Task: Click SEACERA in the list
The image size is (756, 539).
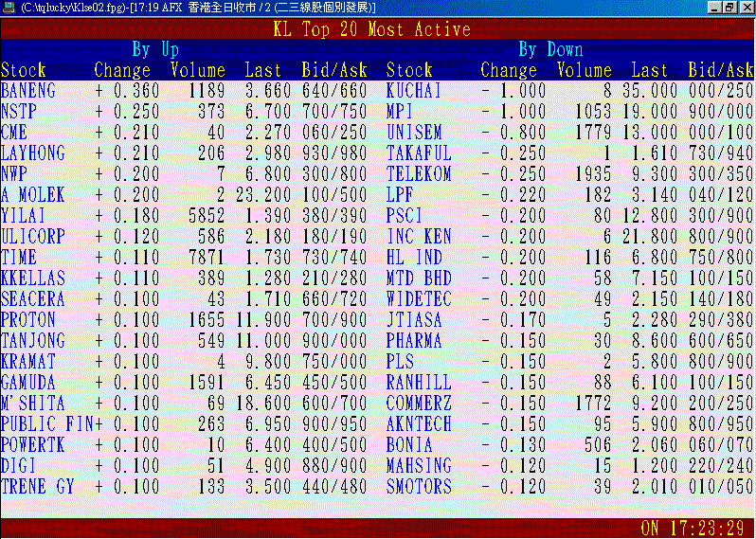Action: point(33,299)
